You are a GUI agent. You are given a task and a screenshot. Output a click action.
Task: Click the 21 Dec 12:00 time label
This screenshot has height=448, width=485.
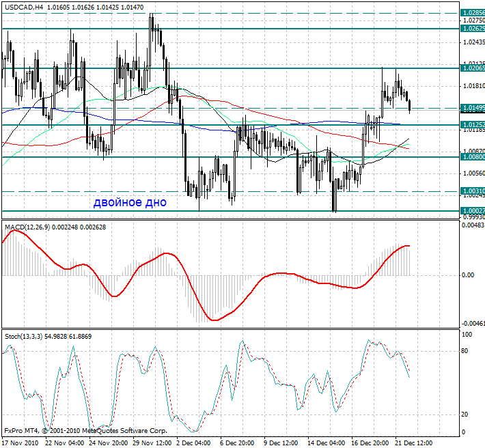(x=414, y=443)
